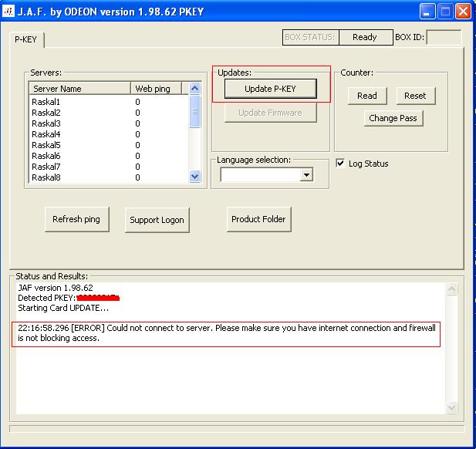Minimize the J.A.F. window
476x449 pixels.
coord(427,12)
